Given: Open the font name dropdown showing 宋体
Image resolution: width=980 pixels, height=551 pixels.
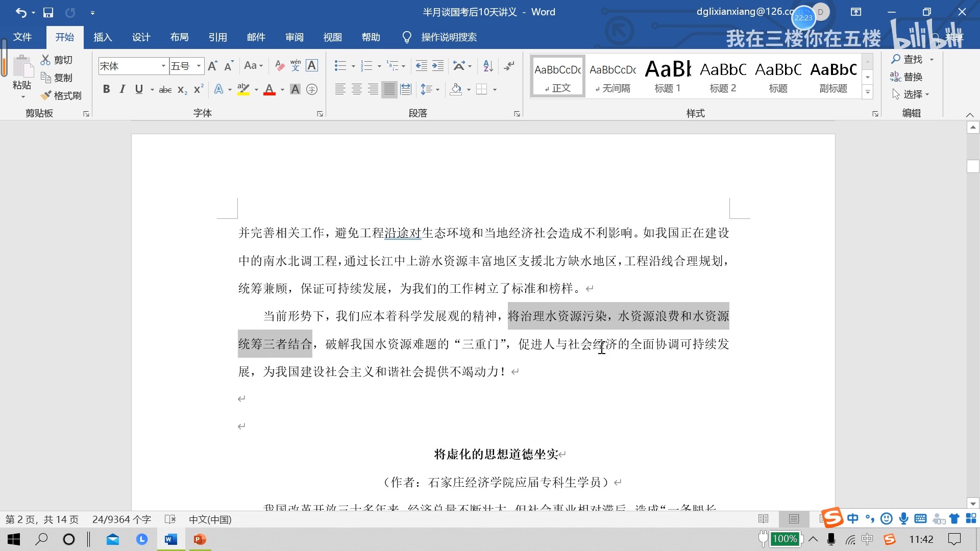Looking at the screenshot, I should (x=163, y=66).
